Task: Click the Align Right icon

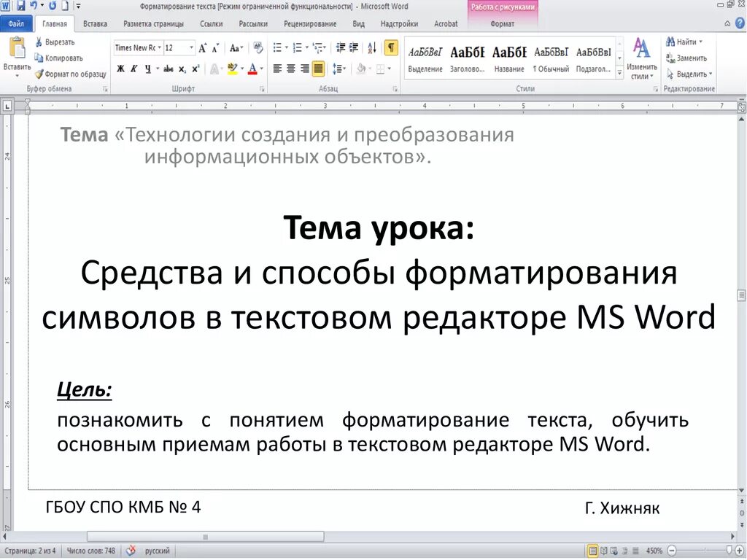Action: pyautogui.click(x=304, y=69)
